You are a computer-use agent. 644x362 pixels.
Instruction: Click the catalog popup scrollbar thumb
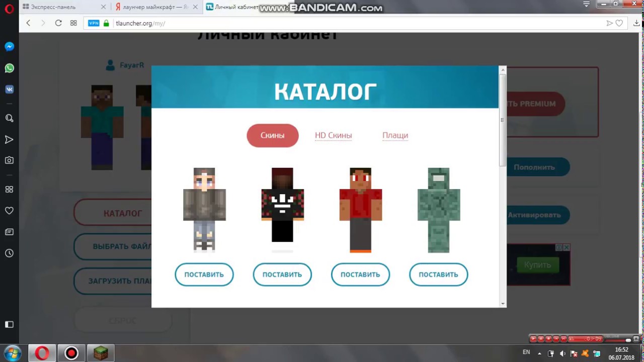point(502,120)
